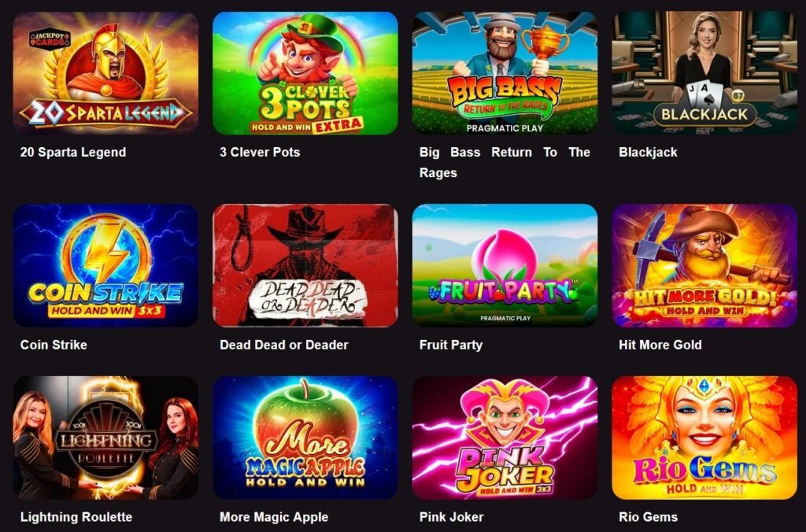Click the "Fruit Party" title link
The width and height of the screenshot is (806, 532).
pyautogui.click(x=451, y=345)
